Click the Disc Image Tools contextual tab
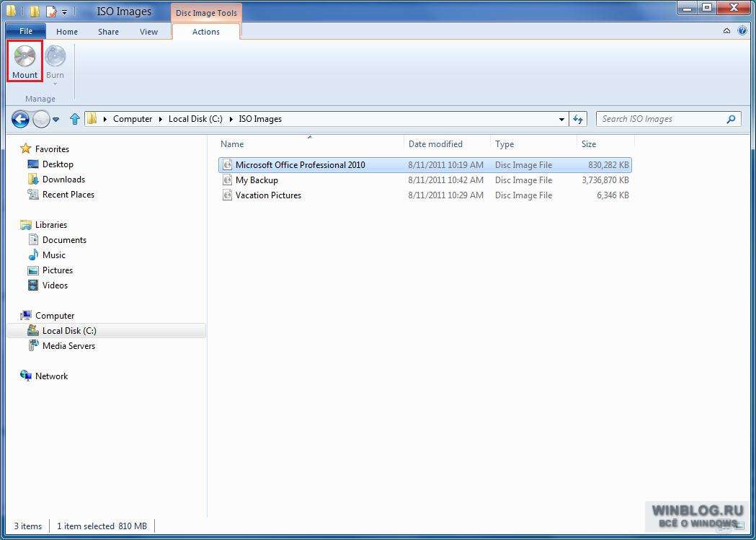 206,13
